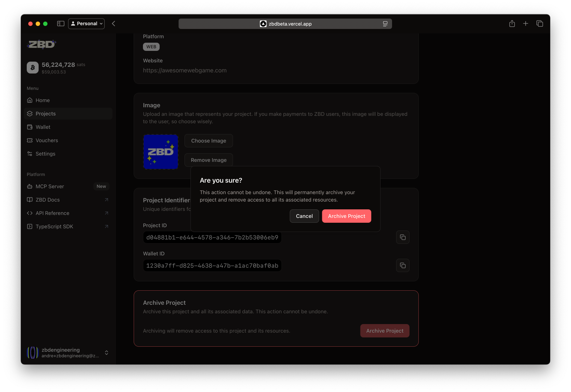
Task: Open the Vouchers section
Action: point(46,140)
